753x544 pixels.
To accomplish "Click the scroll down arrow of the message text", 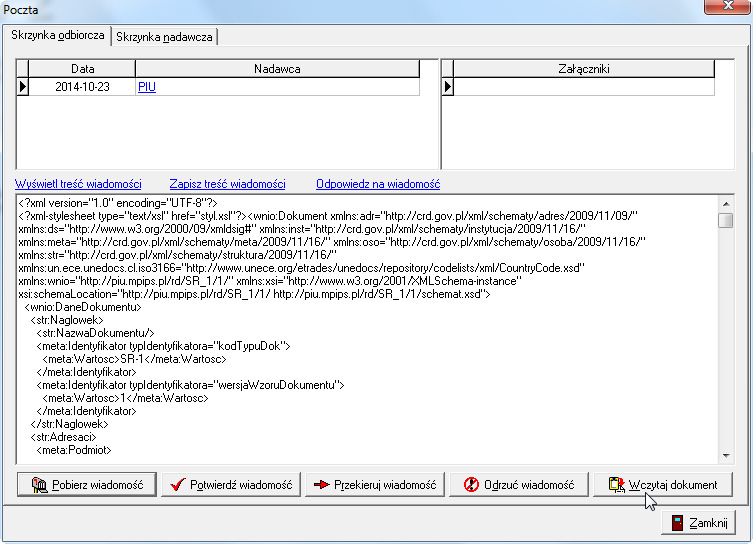I will point(726,456).
